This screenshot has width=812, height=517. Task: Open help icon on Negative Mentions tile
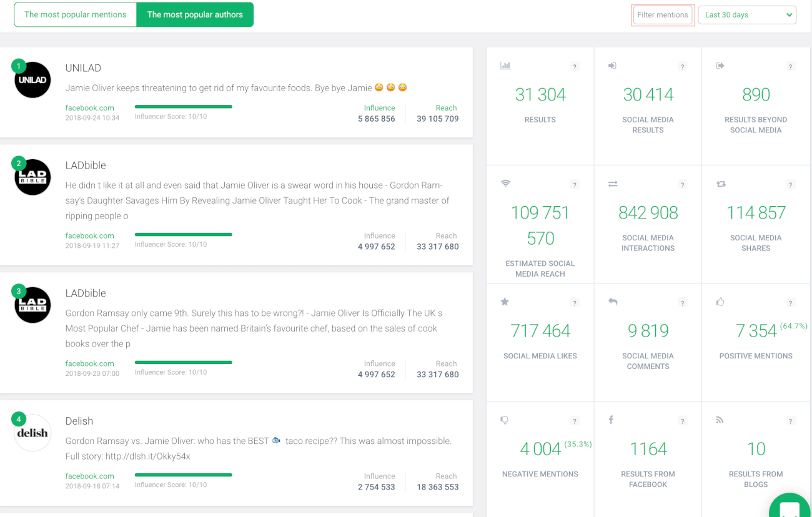pos(575,421)
